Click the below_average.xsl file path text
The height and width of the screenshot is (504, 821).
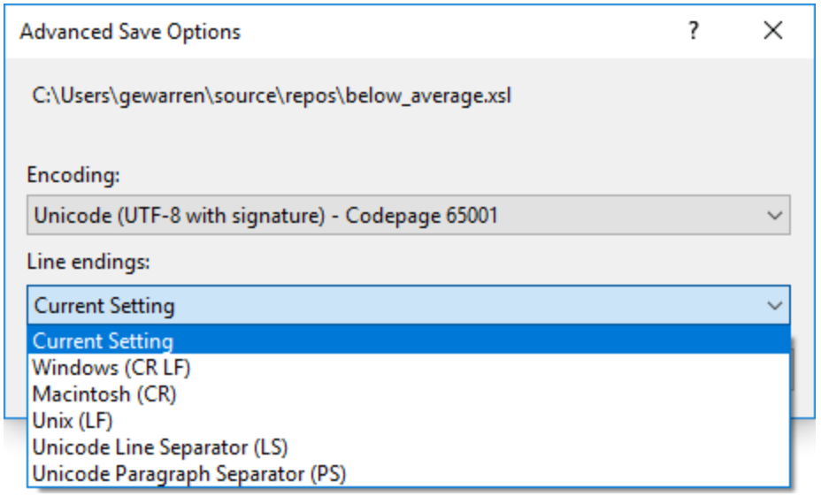[272, 95]
